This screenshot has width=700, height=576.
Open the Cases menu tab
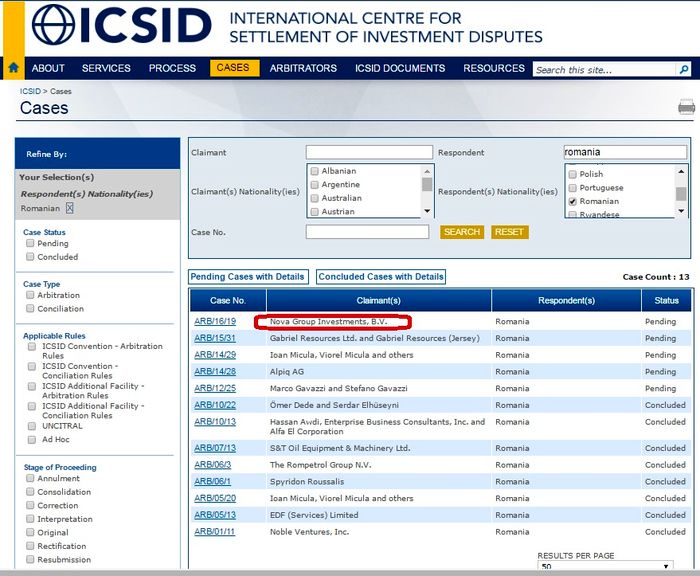click(x=234, y=68)
